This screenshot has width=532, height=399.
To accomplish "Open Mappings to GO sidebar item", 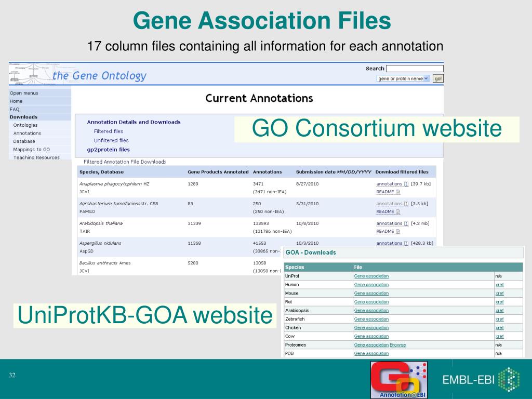I will [31, 150].
